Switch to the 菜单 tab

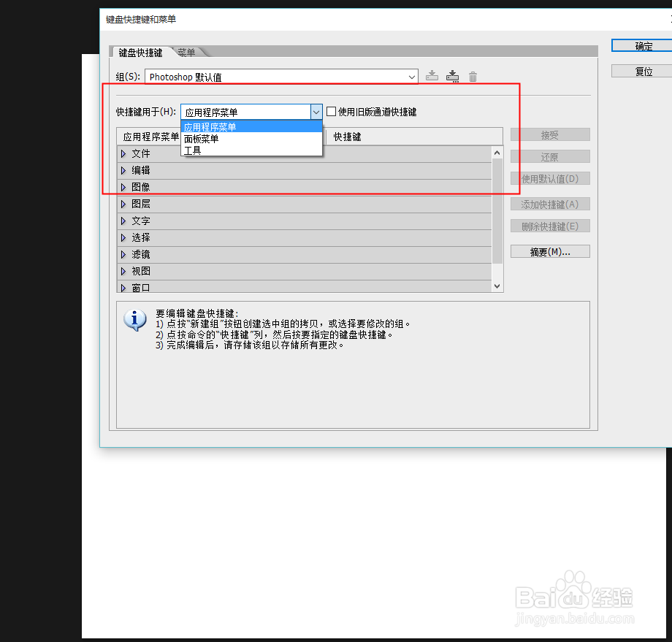tap(187, 53)
